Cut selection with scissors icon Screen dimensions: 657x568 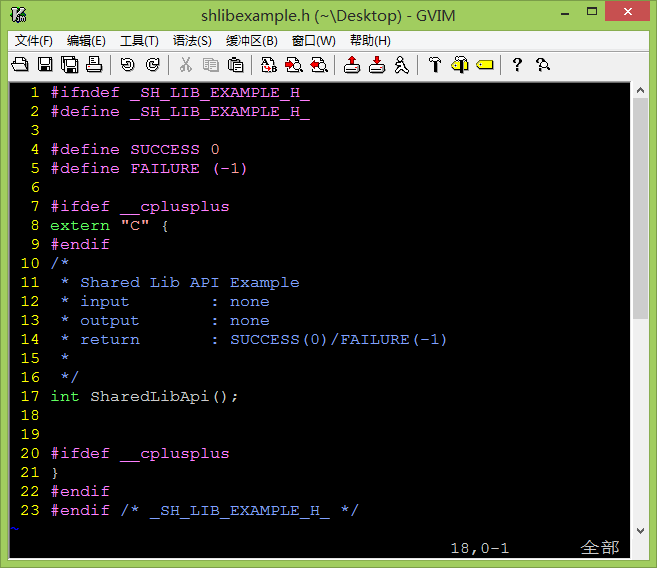(186, 65)
